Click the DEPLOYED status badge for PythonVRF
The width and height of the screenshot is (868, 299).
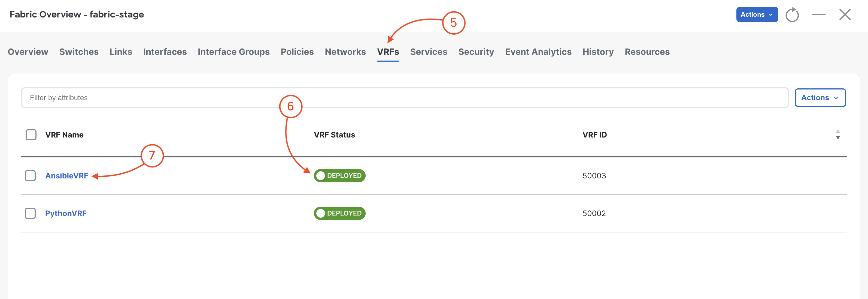point(339,213)
